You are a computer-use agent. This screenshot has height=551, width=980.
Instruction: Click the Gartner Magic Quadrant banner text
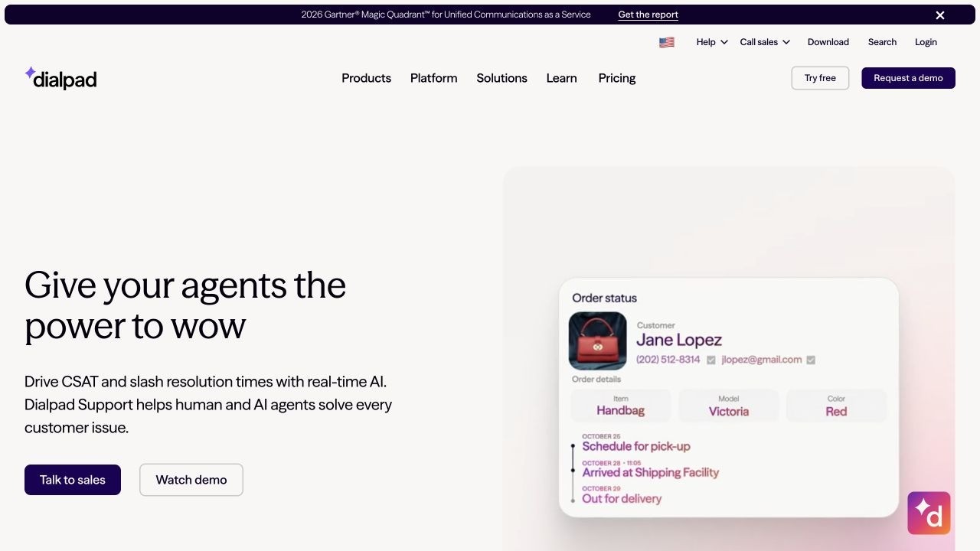(446, 15)
